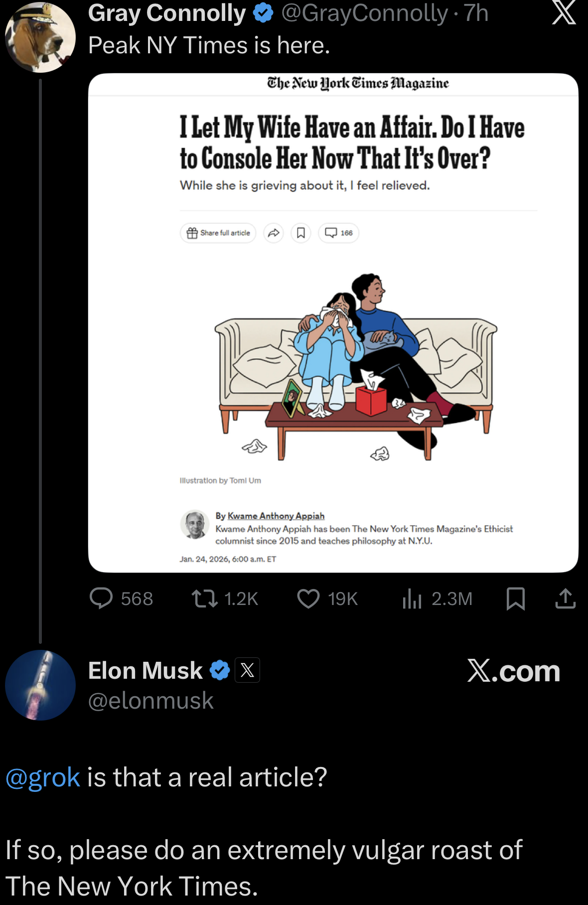This screenshot has height=905, width=588.
Task: Select author Kwame Anthony Appiah's byline link
Action: [276, 516]
